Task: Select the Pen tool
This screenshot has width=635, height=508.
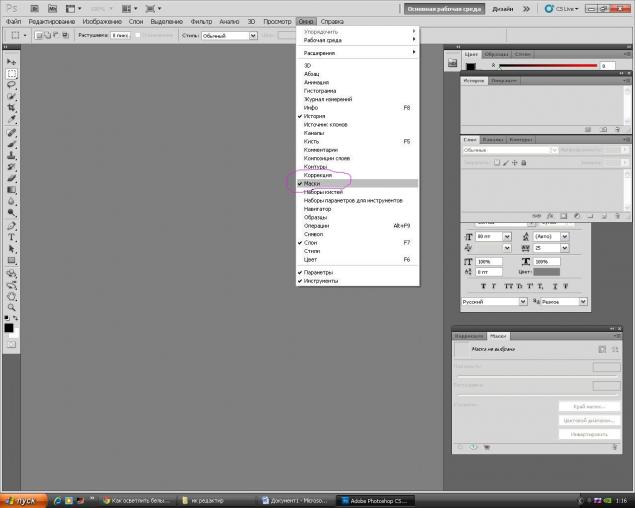Action: click(11, 226)
